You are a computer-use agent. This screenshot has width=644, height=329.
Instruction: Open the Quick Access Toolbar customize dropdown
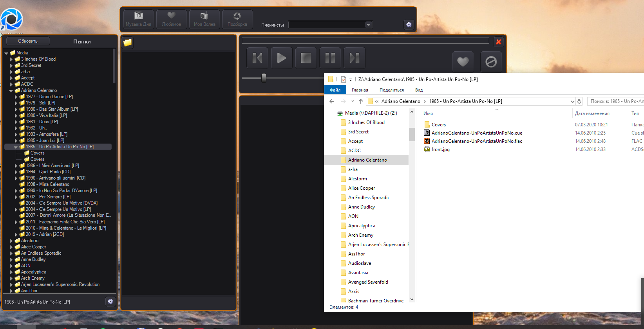[x=351, y=79]
